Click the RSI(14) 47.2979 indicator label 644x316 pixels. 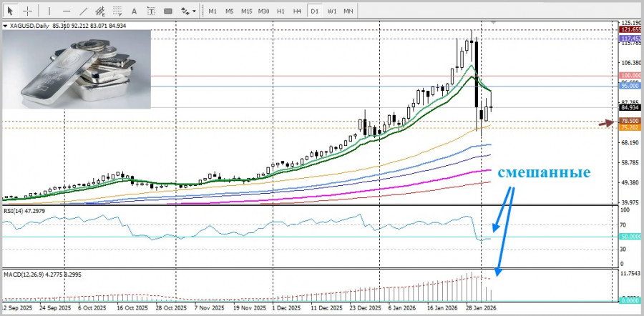[x=23, y=210]
